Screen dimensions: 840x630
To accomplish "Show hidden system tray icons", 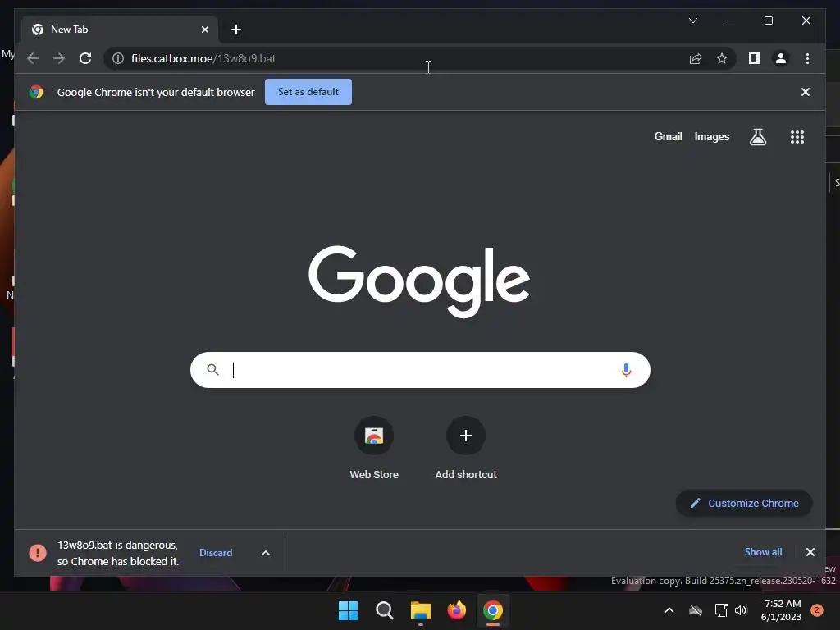I will [669, 610].
